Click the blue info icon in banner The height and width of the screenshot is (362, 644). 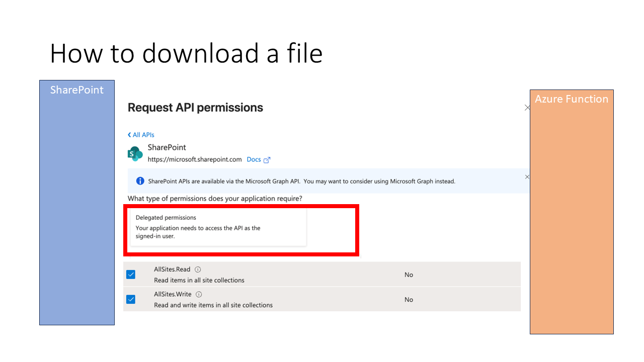click(140, 181)
